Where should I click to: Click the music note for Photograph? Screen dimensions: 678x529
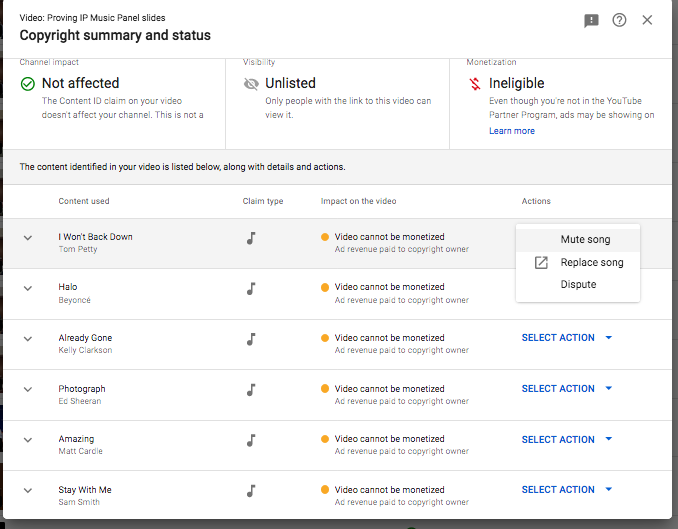[251, 389]
